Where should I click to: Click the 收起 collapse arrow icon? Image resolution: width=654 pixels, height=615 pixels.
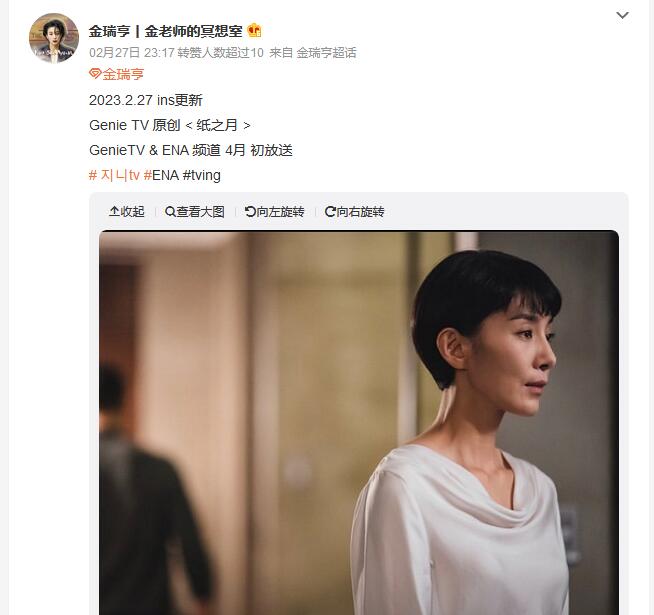(x=114, y=212)
